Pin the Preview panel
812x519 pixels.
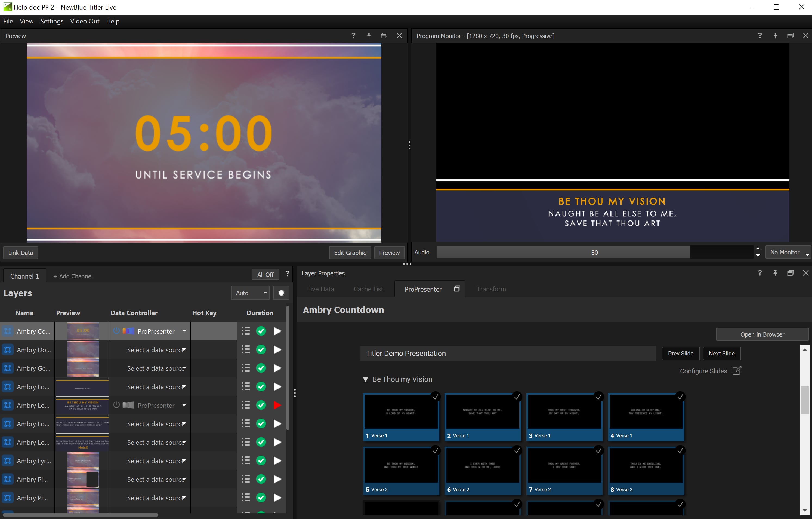369,35
